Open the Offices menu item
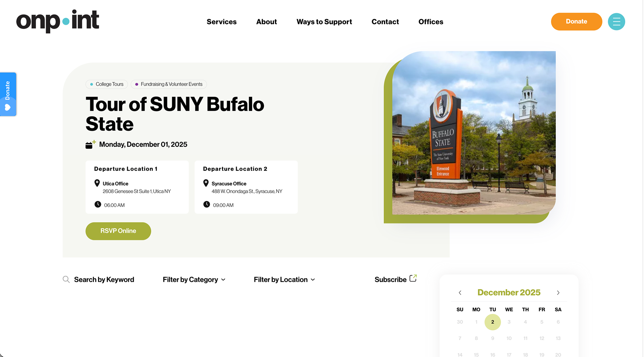This screenshot has height=357, width=644. coord(431,22)
